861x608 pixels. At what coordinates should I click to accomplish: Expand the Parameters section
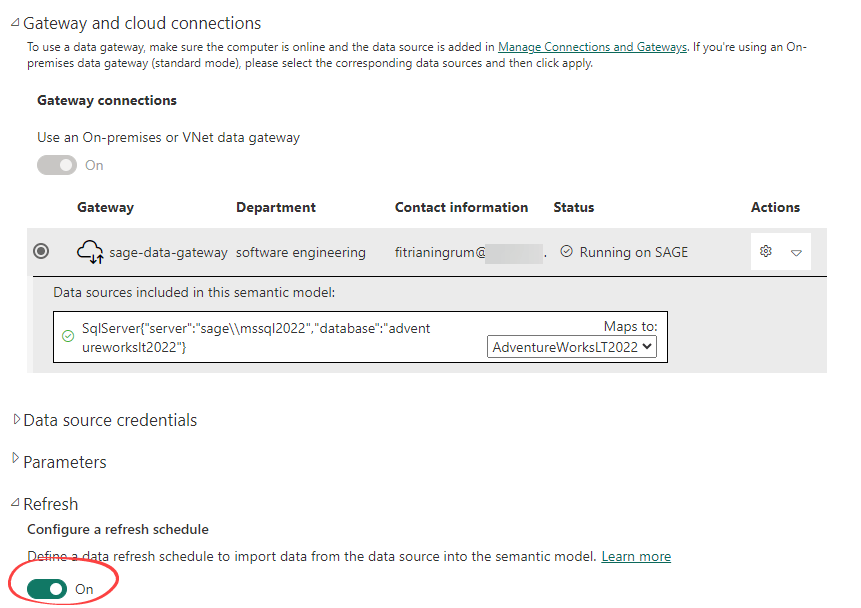[x=15, y=459]
